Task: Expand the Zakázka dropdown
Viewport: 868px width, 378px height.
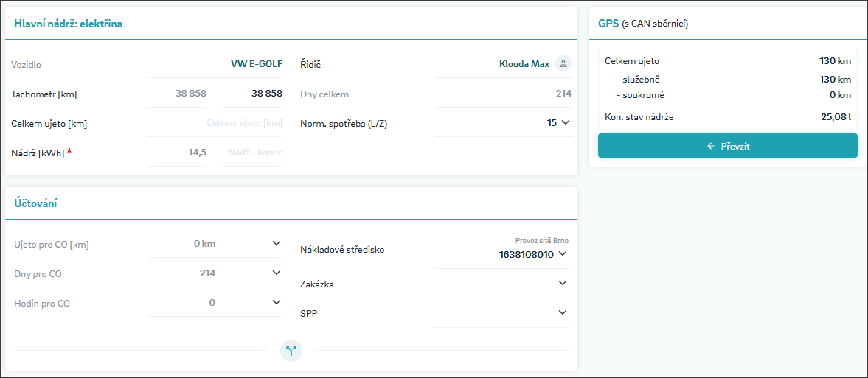Action: point(563,284)
